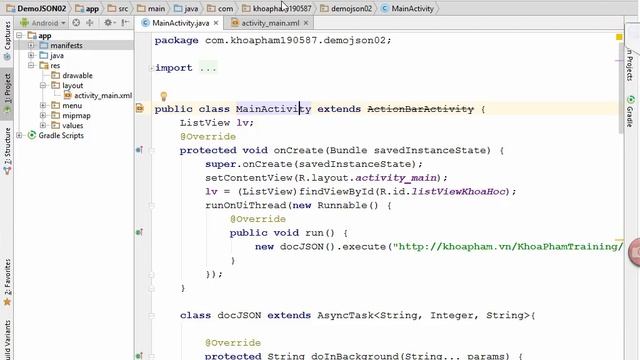
Task: Click the 'ListView lv;' declaration line
Action: pyautogui.click(x=217, y=122)
